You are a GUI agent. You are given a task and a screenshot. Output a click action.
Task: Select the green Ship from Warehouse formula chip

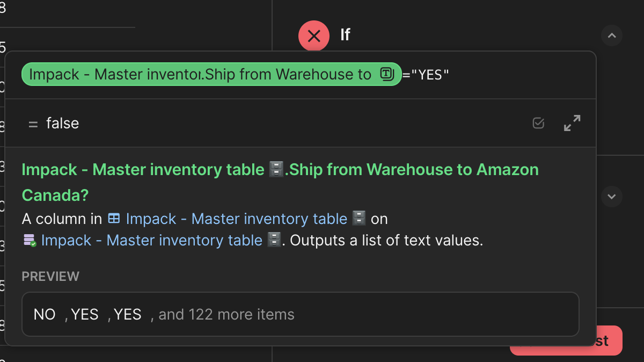[x=211, y=74]
